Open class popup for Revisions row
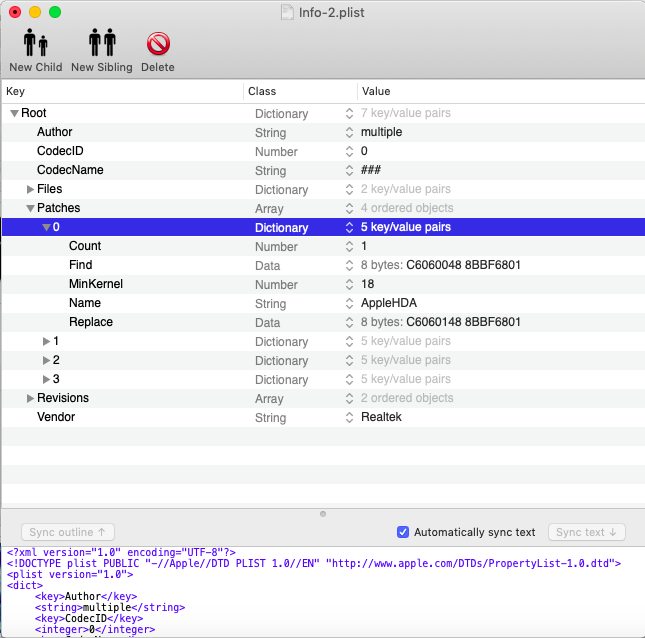This screenshot has width=645, height=638. coord(349,398)
